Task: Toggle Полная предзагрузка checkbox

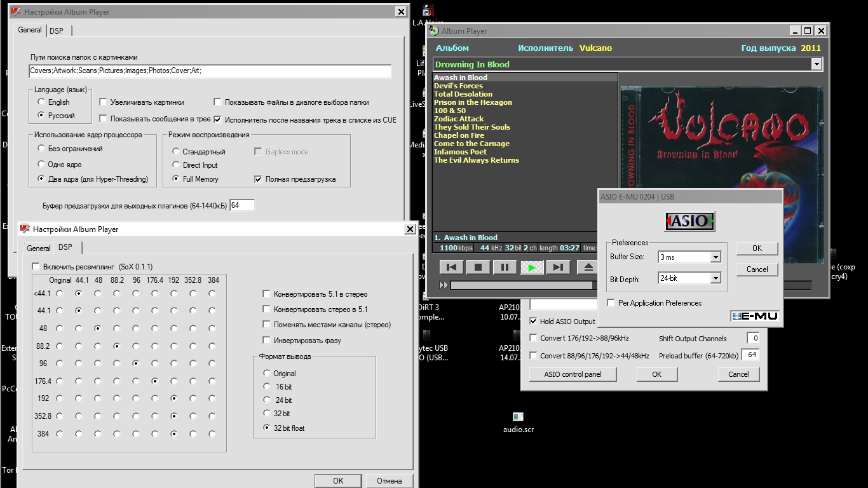Action: (x=258, y=179)
